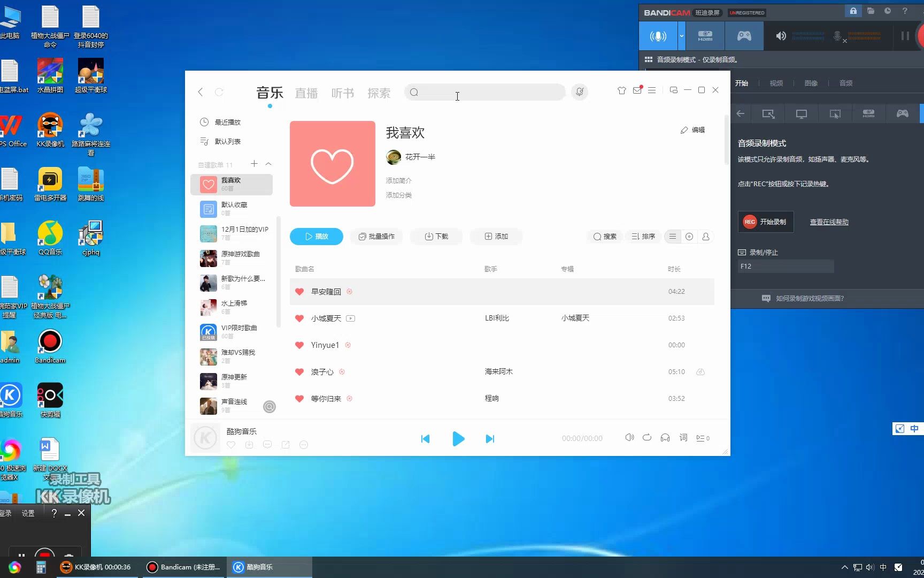
Task: Unlike the song 早安隆回 heart
Action: [x=299, y=292]
